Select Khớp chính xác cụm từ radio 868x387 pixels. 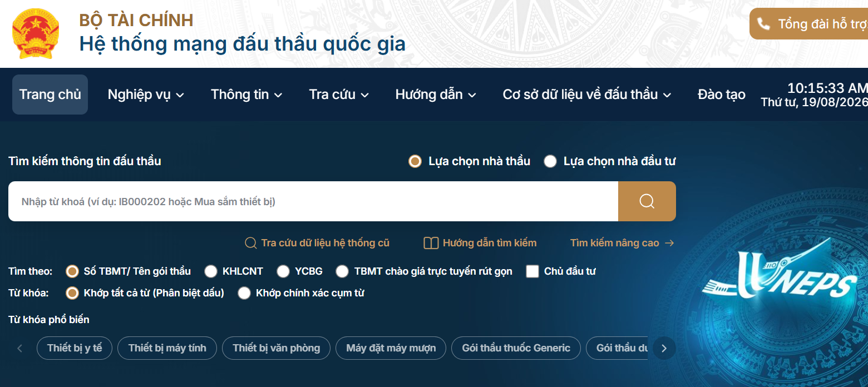click(x=244, y=293)
